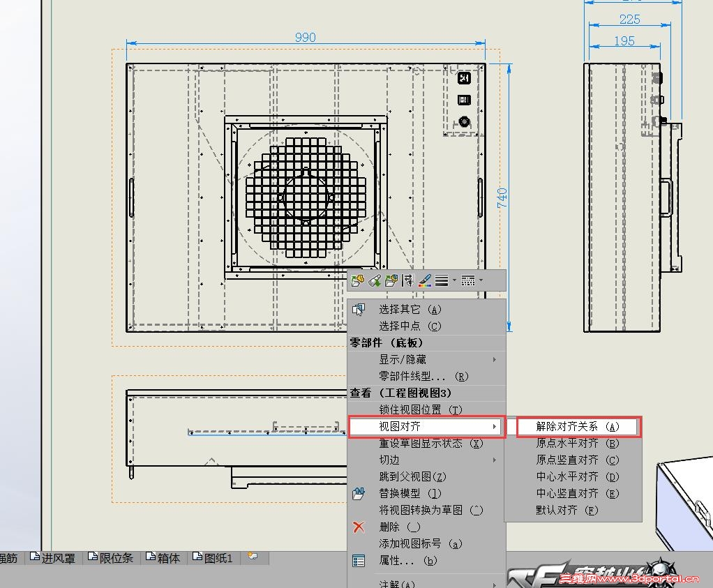Image resolution: width=713 pixels, height=588 pixels.
Task: Open the Line Thickness dropdown arrow
Action: [453, 280]
